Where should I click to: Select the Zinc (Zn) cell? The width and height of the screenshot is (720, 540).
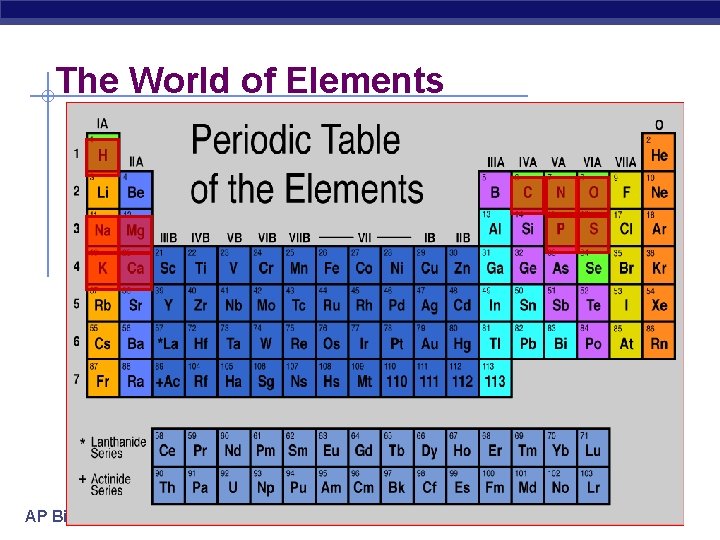[x=462, y=266]
